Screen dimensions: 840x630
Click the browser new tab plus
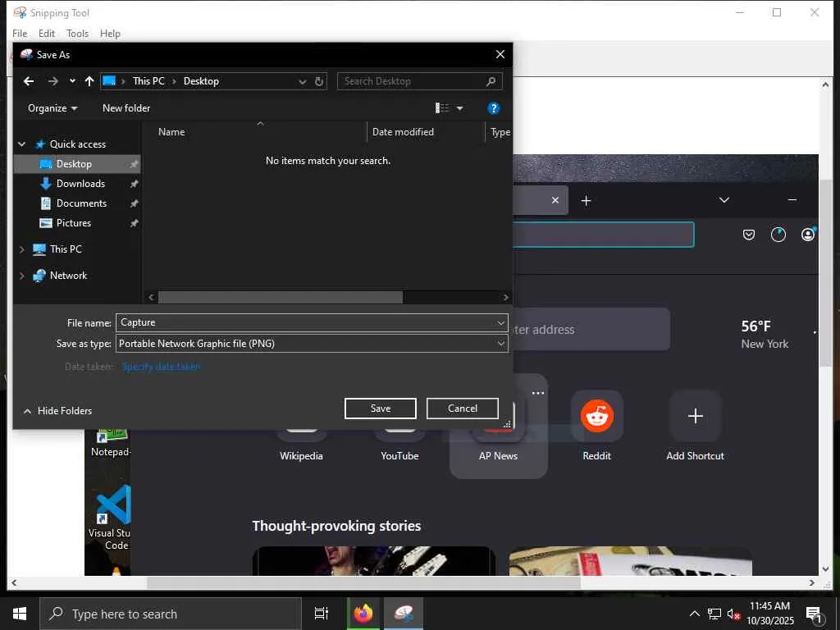(x=586, y=200)
